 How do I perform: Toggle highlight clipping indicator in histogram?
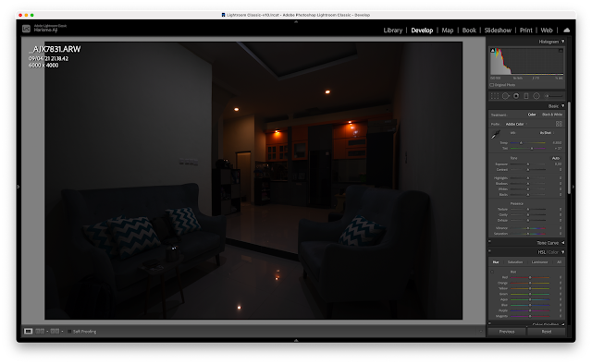[x=561, y=50]
